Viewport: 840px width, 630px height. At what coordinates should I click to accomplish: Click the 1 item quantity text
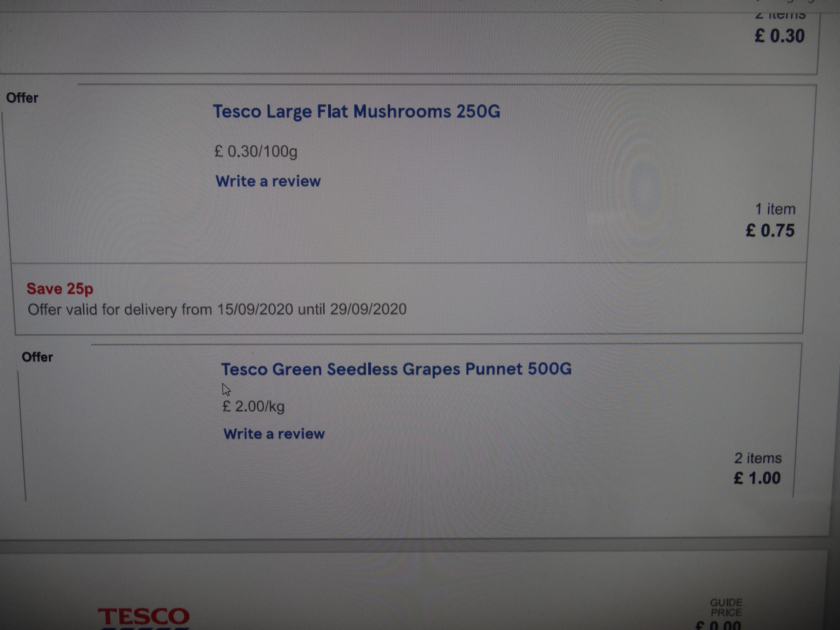[775, 209]
